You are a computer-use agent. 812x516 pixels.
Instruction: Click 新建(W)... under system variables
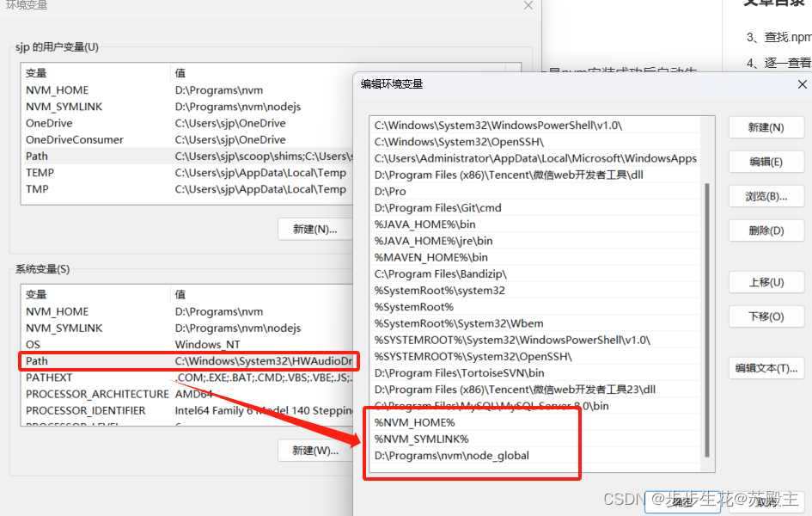(x=315, y=451)
